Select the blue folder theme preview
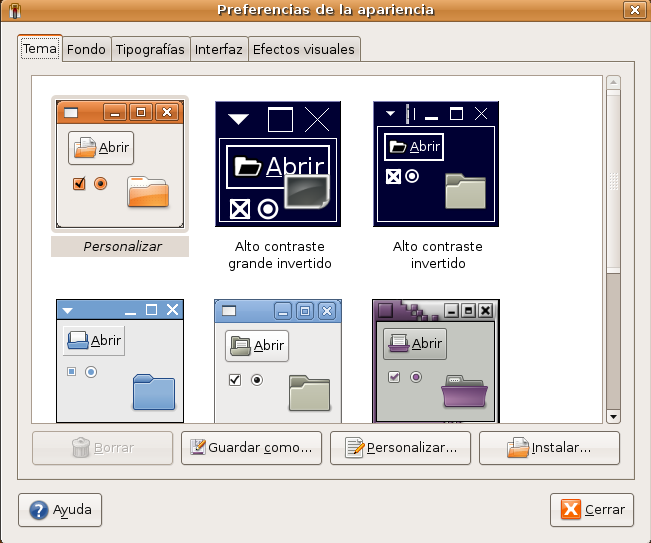 click(x=120, y=360)
